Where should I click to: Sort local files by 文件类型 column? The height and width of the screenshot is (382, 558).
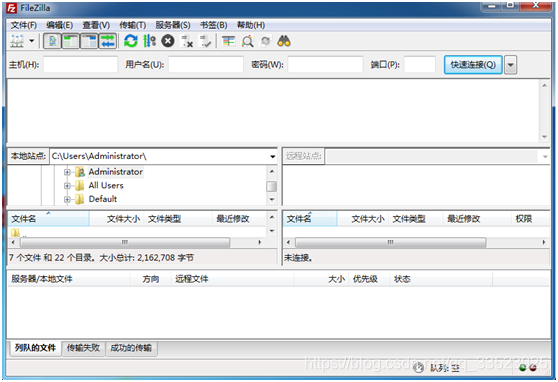pyautogui.click(x=178, y=219)
